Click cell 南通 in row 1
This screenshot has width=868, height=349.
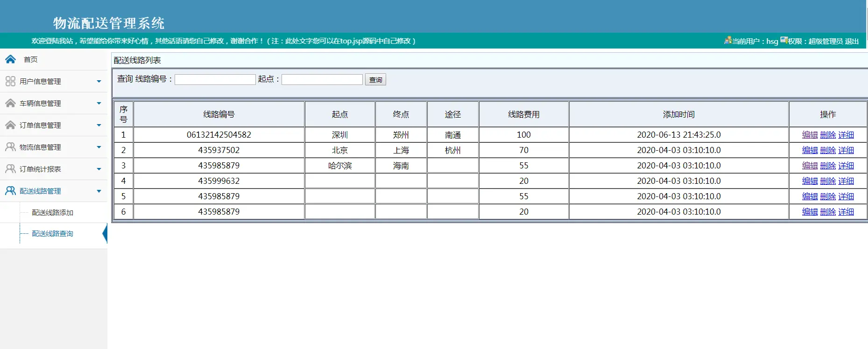click(453, 135)
